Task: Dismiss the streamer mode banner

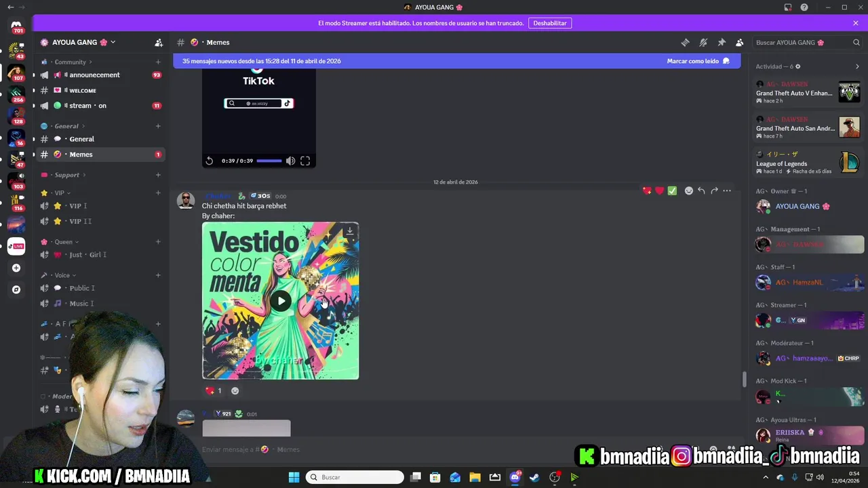Action: tap(856, 23)
